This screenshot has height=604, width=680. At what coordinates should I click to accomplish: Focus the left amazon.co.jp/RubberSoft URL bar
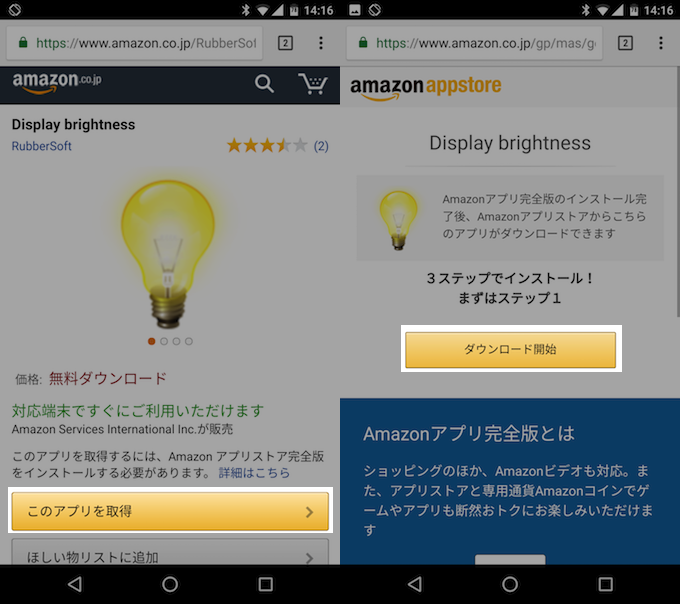(134, 43)
